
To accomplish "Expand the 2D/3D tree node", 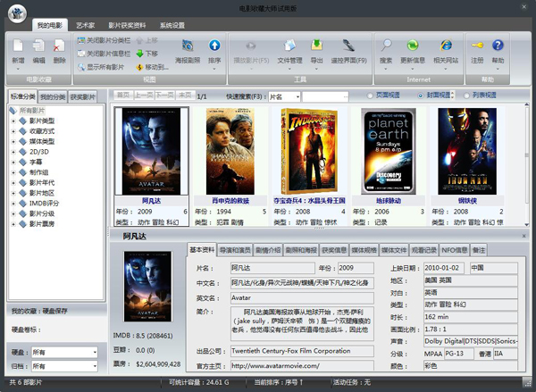I will 13,152.
